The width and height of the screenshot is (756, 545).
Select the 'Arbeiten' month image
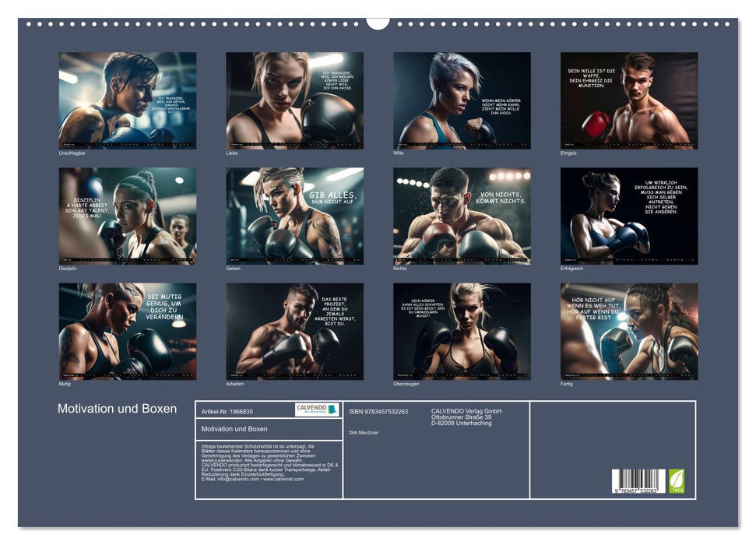294,331
